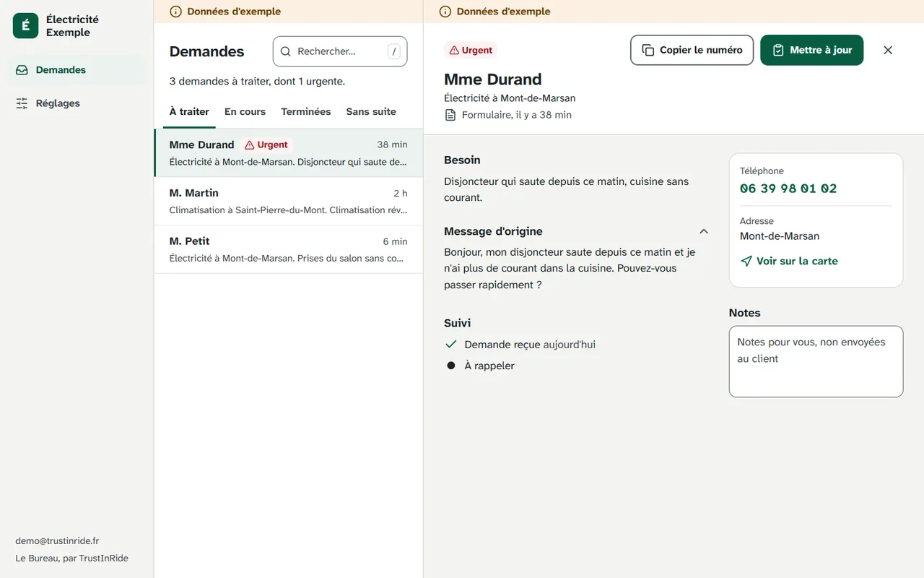The width and height of the screenshot is (924, 578).
Task: Click the sliders icon beside Réglages
Action: coord(22,103)
